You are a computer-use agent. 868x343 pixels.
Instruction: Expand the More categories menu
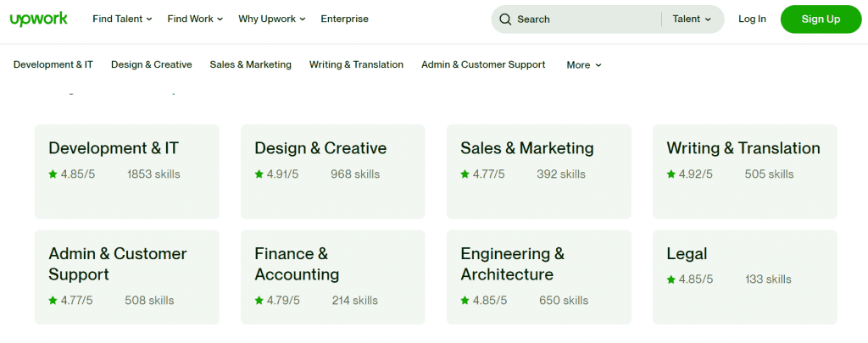pyautogui.click(x=583, y=64)
